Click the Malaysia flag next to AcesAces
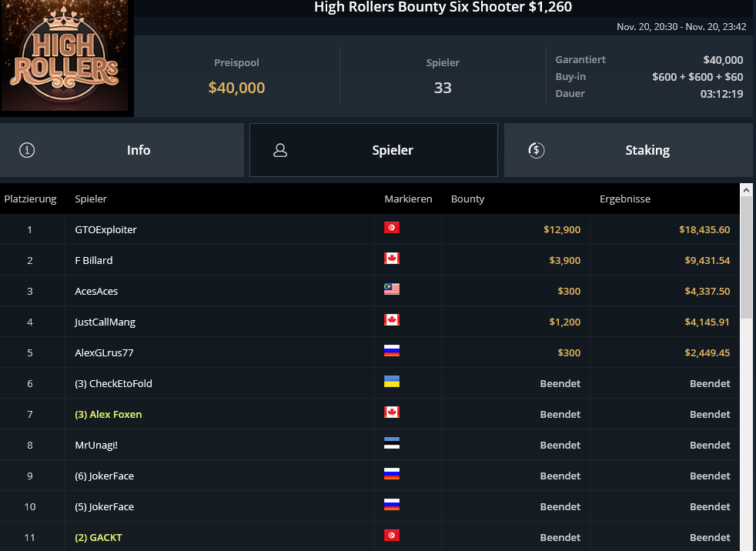 392,289
